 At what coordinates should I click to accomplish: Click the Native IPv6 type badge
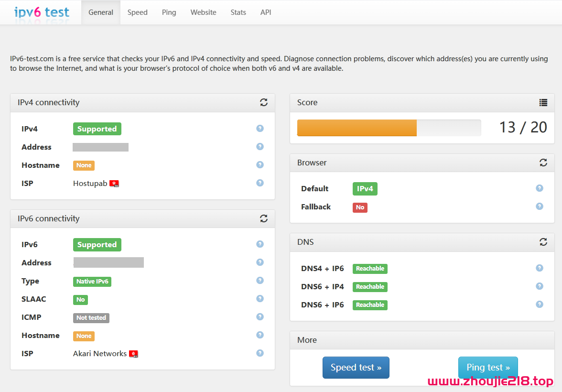(x=92, y=282)
